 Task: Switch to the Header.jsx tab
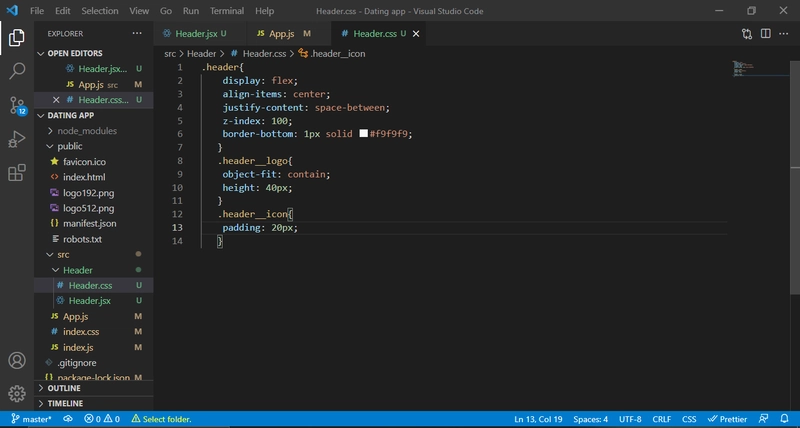click(199, 34)
